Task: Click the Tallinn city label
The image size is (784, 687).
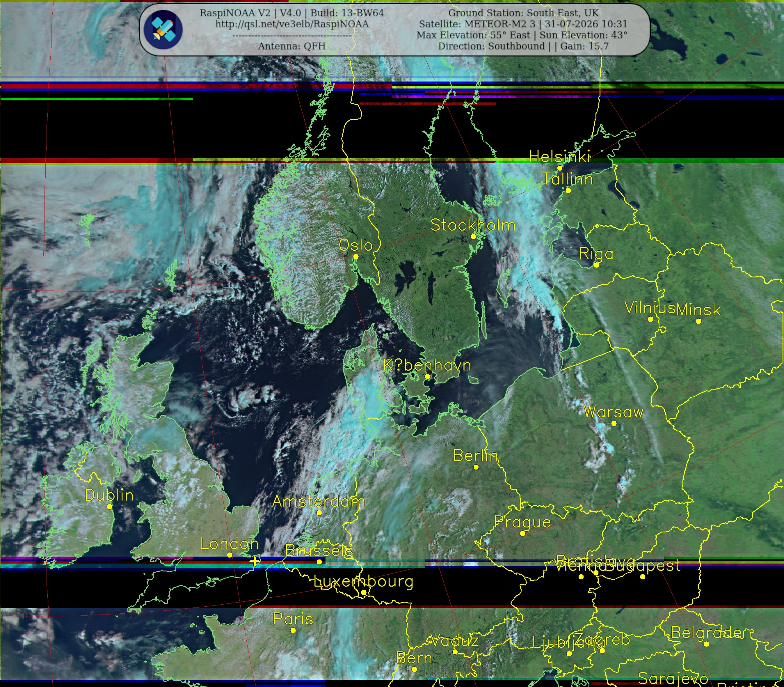Action: coord(568,179)
